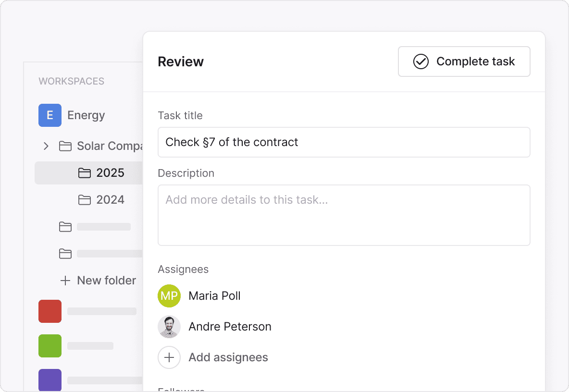Click the Add assignees label

point(228,357)
